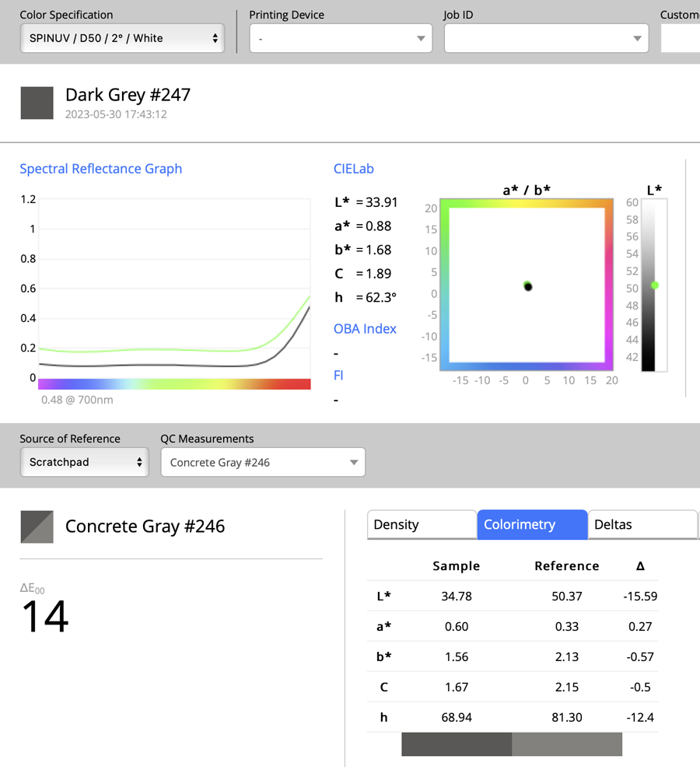This screenshot has width=700, height=770.
Task: Click the spectrum color bar under graph
Action: [x=174, y=384]
